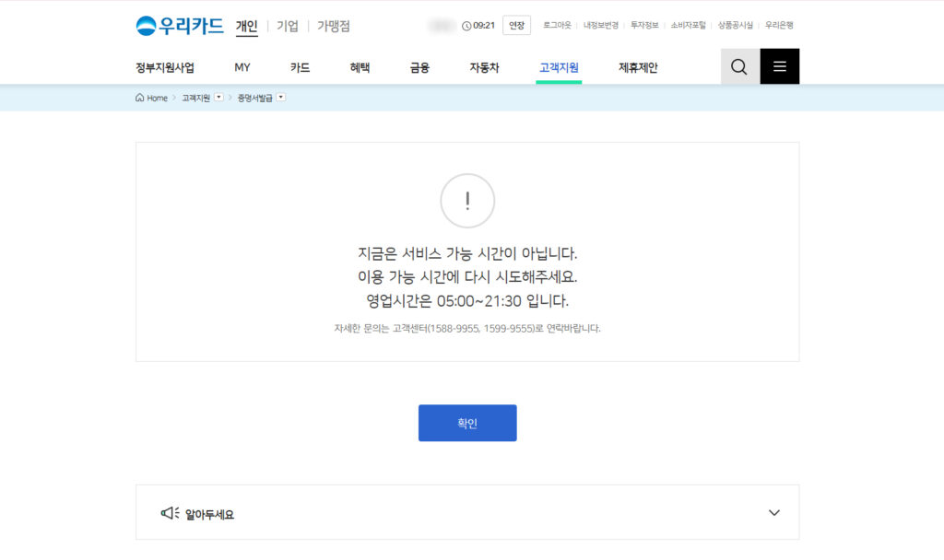Open the 카드 menu
Viewport: 944px width, 560px height.
point(300,66)
